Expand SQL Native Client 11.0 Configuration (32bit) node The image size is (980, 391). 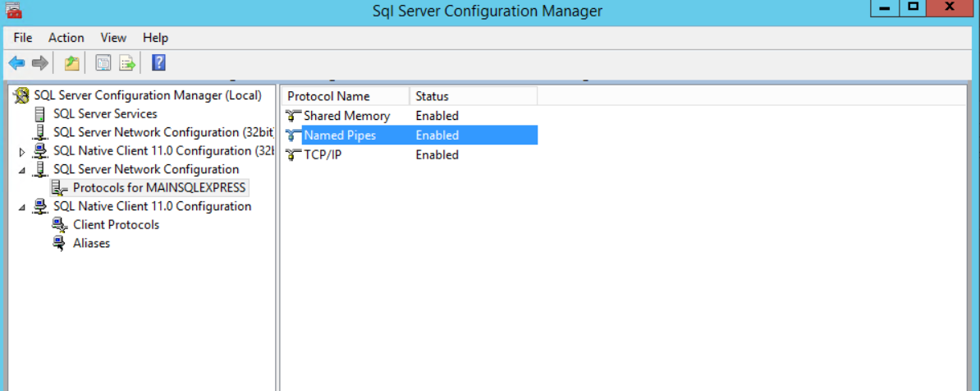(22, 151)
